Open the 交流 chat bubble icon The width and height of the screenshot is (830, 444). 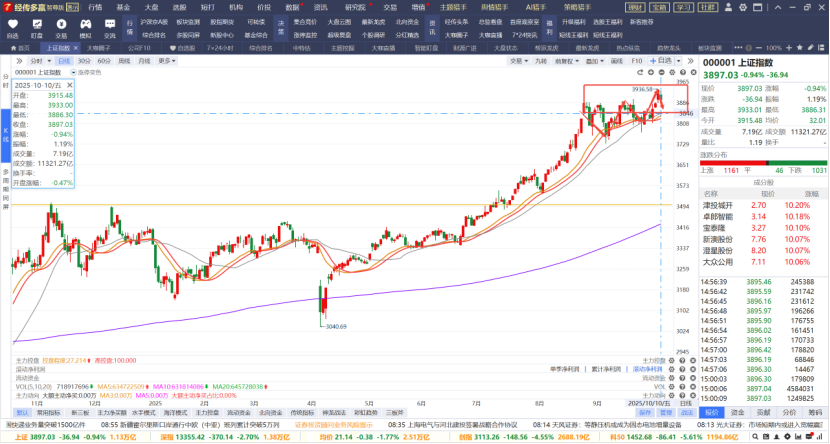(109, 25)
